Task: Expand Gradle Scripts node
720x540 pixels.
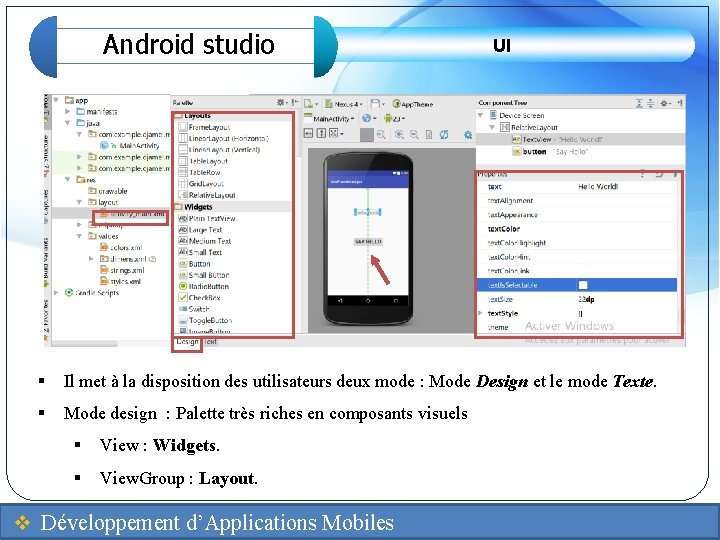Action: (x=56, y=292)
